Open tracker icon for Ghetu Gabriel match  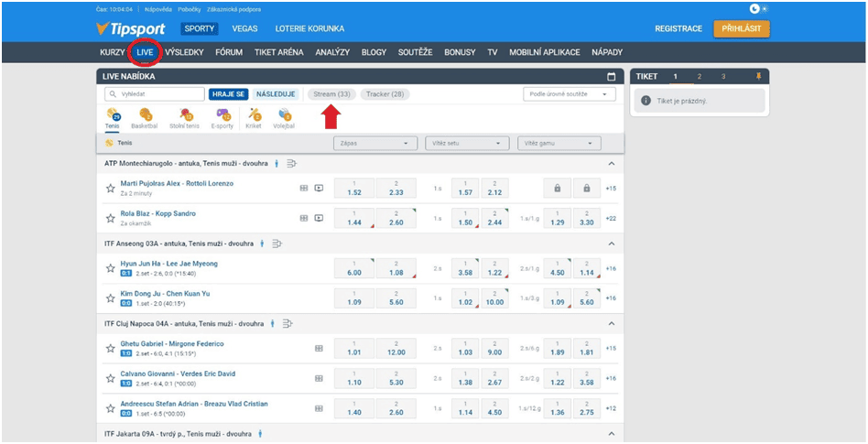[319, 348]
